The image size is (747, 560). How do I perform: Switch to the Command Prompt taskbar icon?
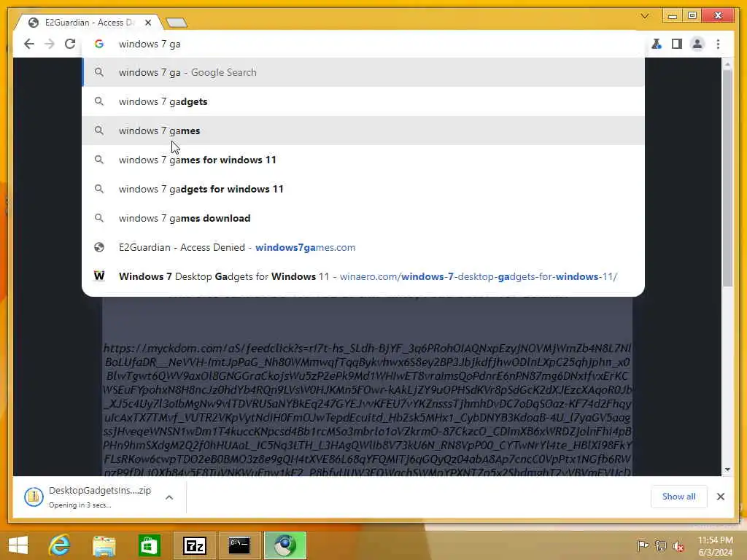pyautogui.click(x=239, y=545)
